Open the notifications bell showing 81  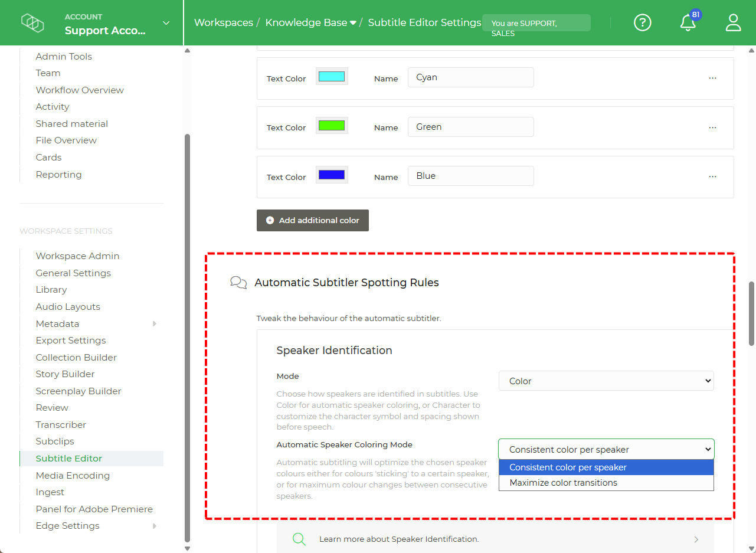688,22
